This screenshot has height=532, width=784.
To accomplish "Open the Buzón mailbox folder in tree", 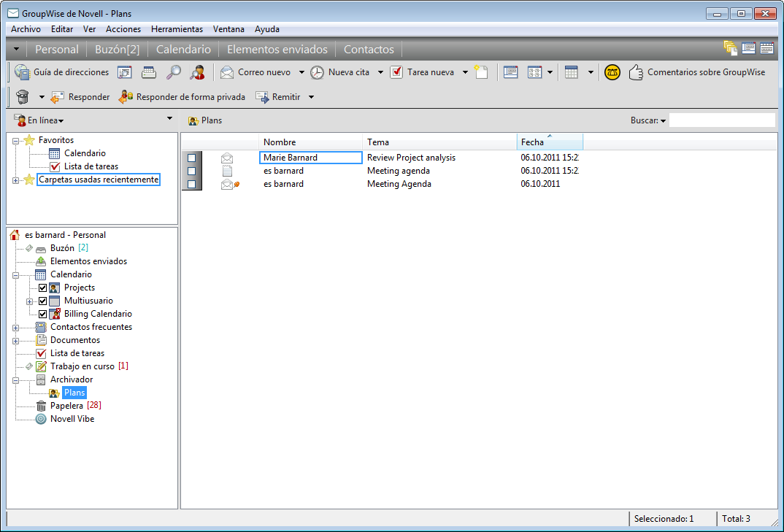I will [62, 248].
